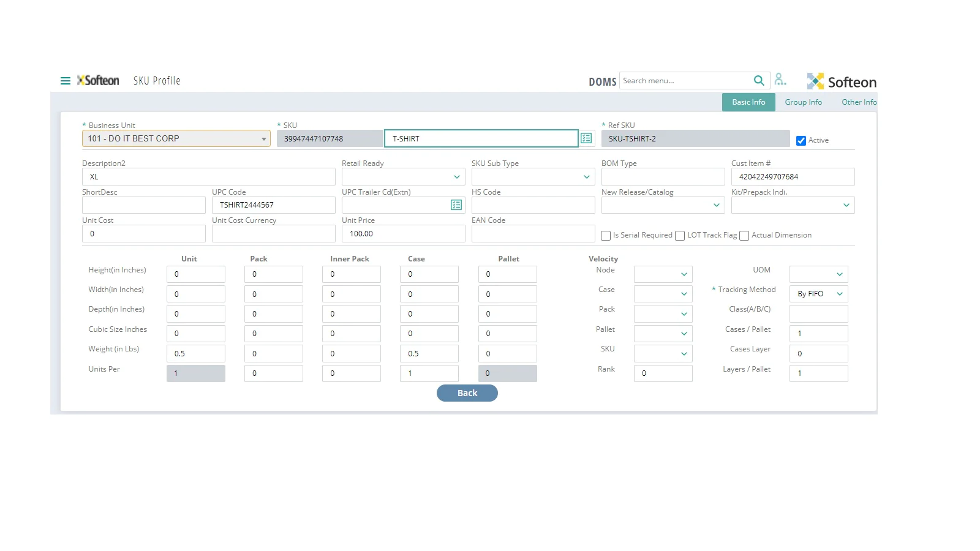980x551 pixels.
Task: Select the Basic Info tab
Action: click(x=748, y=102)
